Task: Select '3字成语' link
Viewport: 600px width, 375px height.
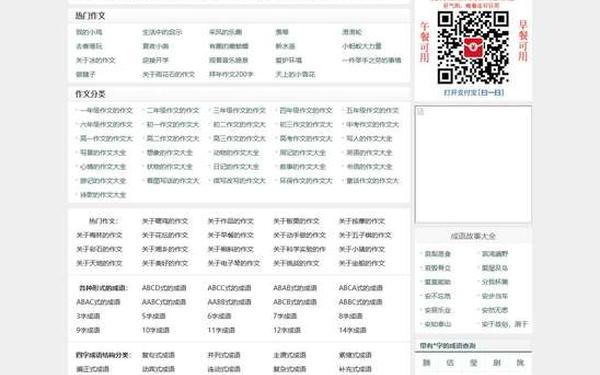Action: coord(88,316)
